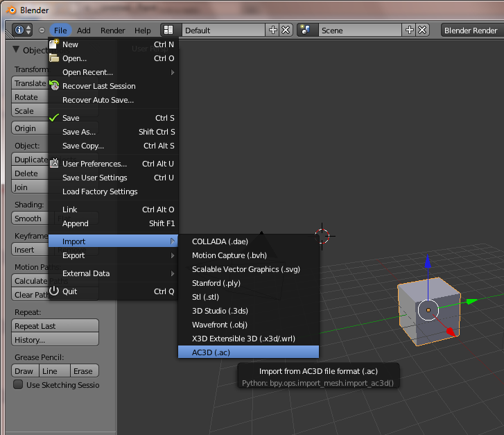The height and width of the screenshot is (435, 504).
Task: Open User Preferences...
Action: (113, 164)
